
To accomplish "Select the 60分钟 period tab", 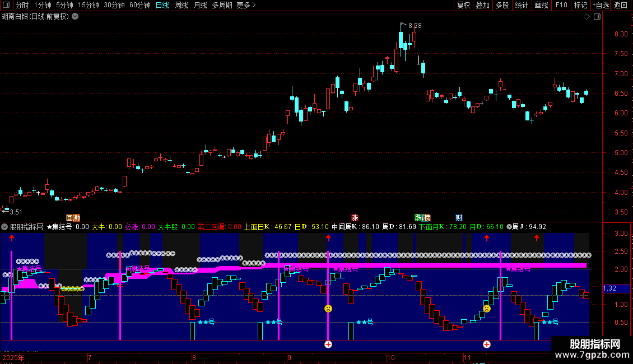I will pyautogui.click(x=139, y=5).
